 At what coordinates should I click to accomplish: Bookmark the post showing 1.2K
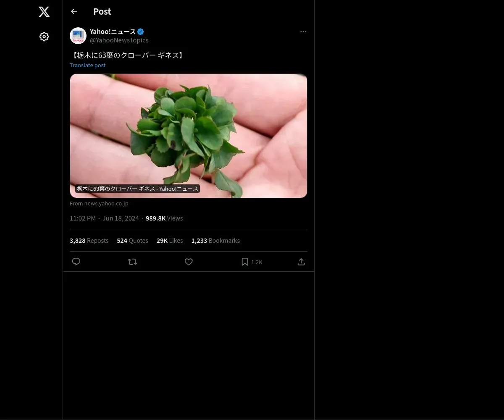tap(252, 262)
